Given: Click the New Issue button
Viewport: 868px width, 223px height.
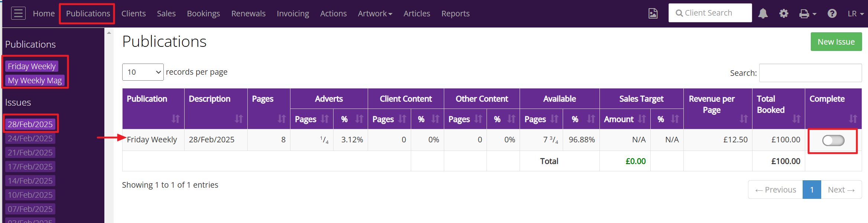Looking at the screenshot, I should 836,42.
